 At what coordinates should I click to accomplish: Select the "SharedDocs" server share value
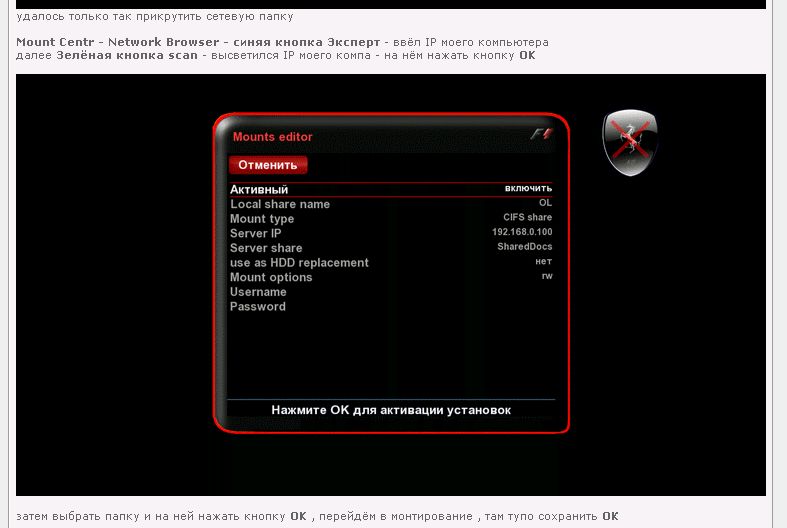click(525, 247)
